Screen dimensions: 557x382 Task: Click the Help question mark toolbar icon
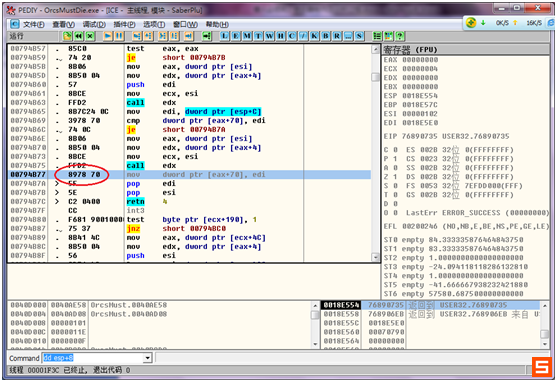(400, 36)
